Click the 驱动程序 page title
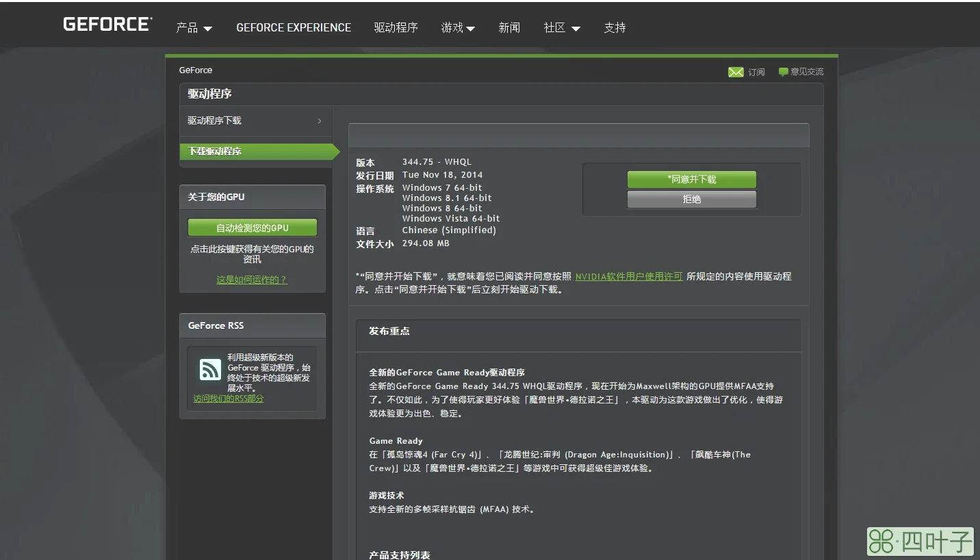This screenshot has width=980, height=560. [x=210, y=94]
